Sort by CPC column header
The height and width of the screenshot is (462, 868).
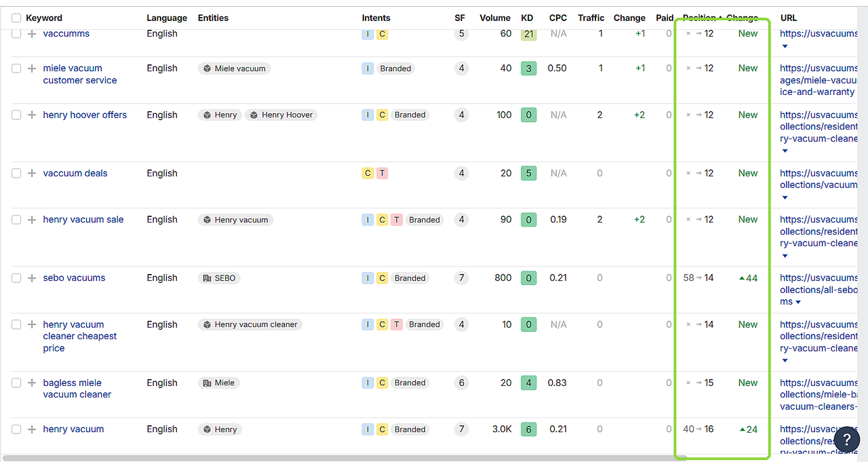tap(558, 18)
